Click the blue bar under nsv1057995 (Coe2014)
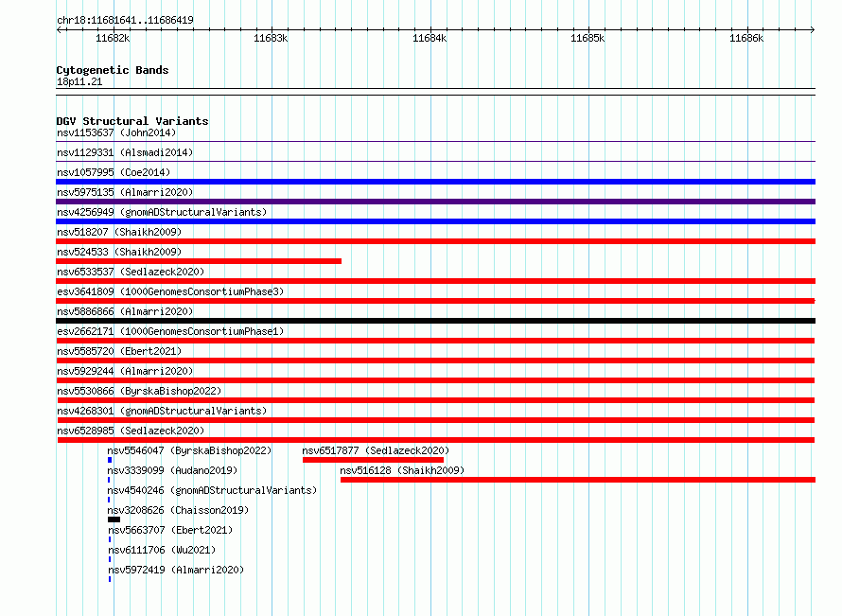 pos(435,182)
